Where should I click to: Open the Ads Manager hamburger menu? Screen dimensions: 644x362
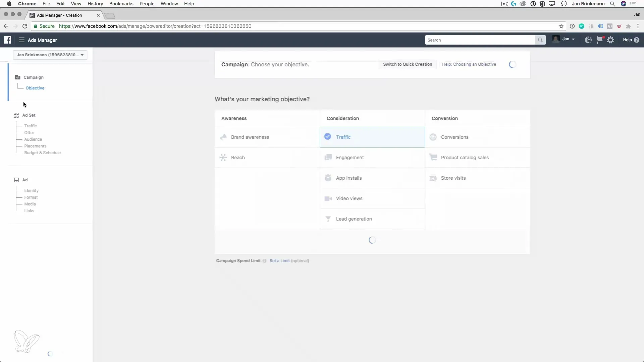click(22, 40)
